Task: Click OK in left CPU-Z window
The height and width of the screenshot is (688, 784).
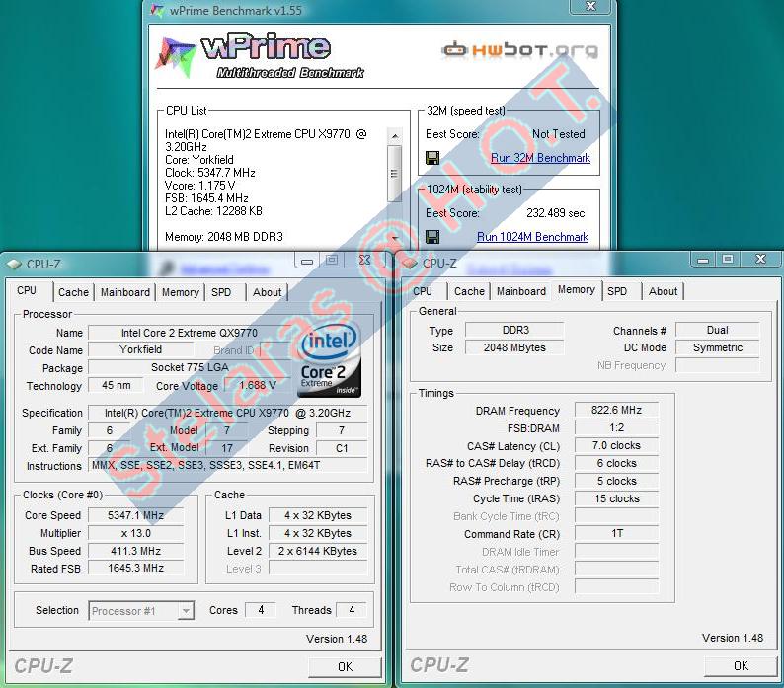Action: point(345,667)
